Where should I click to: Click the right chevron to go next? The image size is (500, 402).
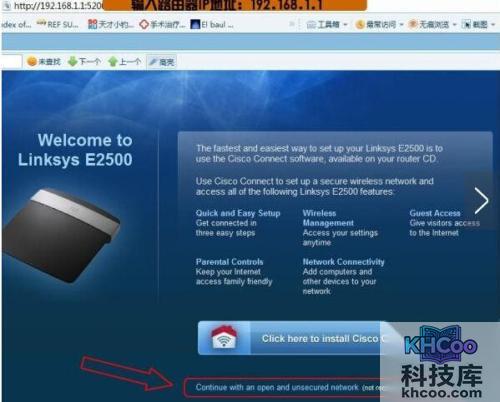coord(481,200)
